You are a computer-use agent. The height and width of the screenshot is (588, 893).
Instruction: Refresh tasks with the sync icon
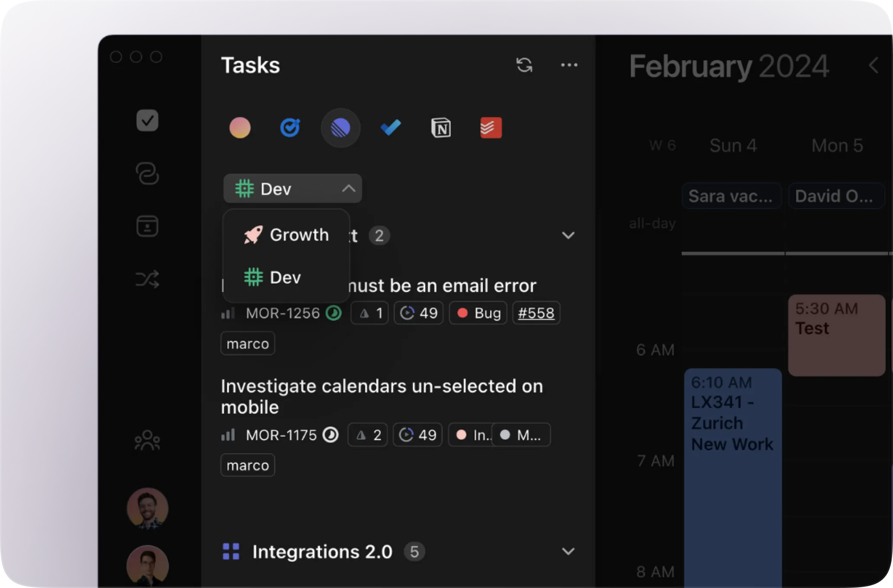pyautogui.click(x=524, y=65)
